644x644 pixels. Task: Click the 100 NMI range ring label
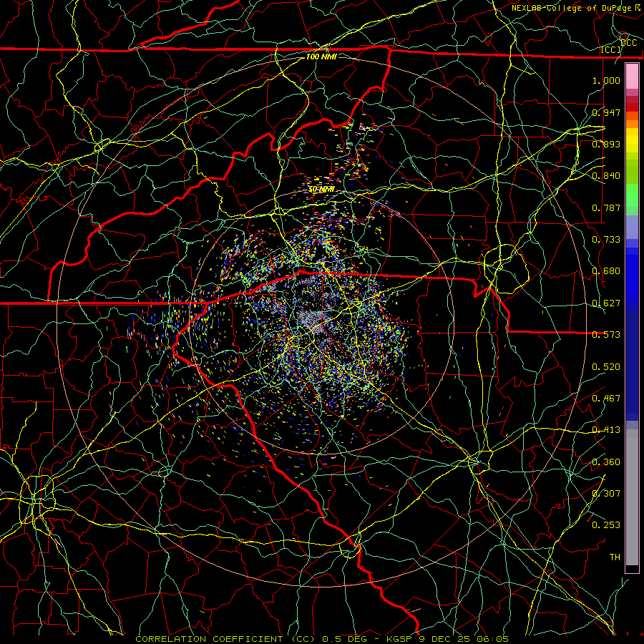pos(321,57)
